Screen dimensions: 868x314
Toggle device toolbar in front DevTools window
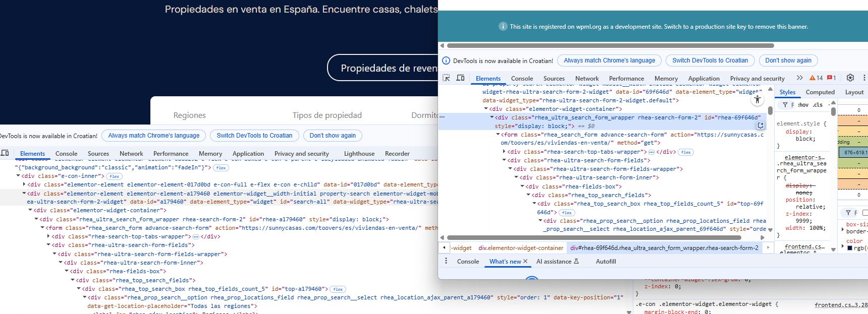coord(460,78)
